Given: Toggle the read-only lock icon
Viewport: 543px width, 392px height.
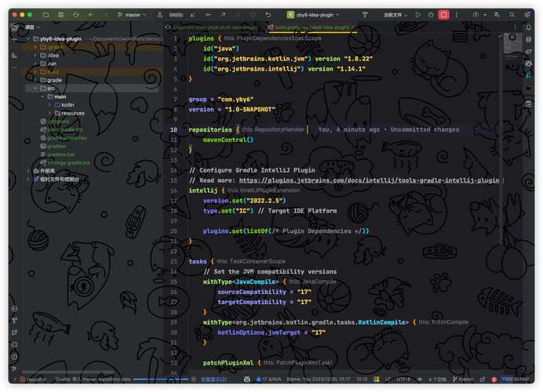Looking at the screenshot, I should click(x=482, y=379).
